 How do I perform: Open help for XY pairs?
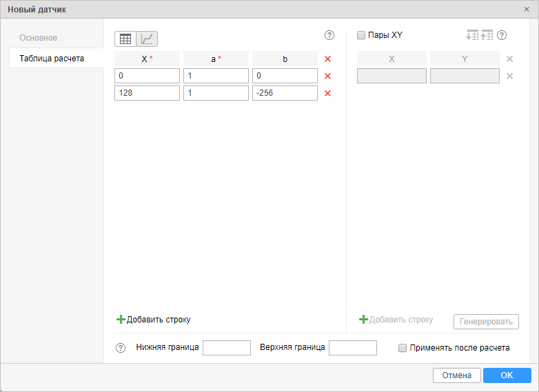pos(502,35)
